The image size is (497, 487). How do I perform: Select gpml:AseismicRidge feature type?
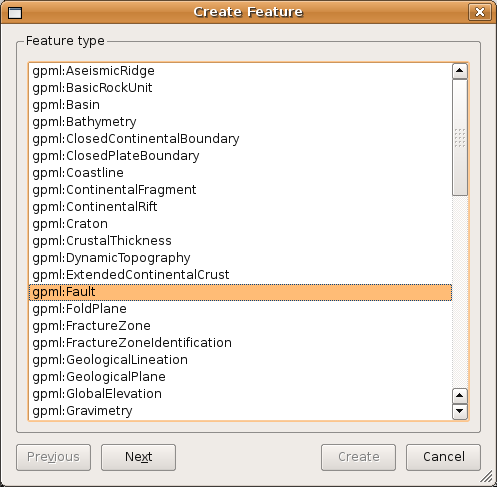pos(240,71)
